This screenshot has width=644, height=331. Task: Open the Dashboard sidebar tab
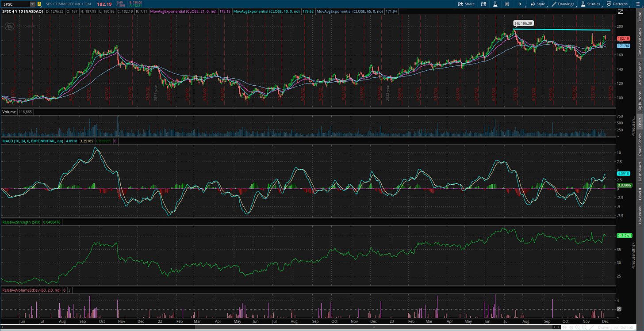click(640, 171)
